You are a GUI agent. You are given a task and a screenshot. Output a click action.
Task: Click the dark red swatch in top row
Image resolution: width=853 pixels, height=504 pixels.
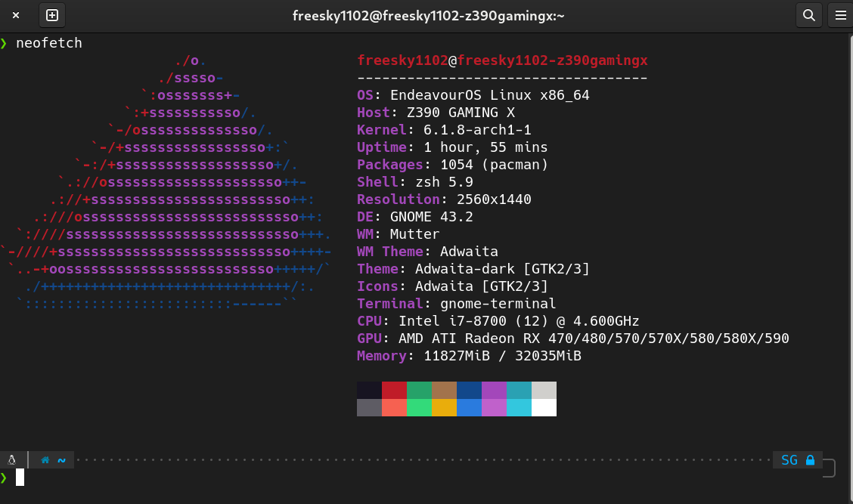(x=395, y=391)
